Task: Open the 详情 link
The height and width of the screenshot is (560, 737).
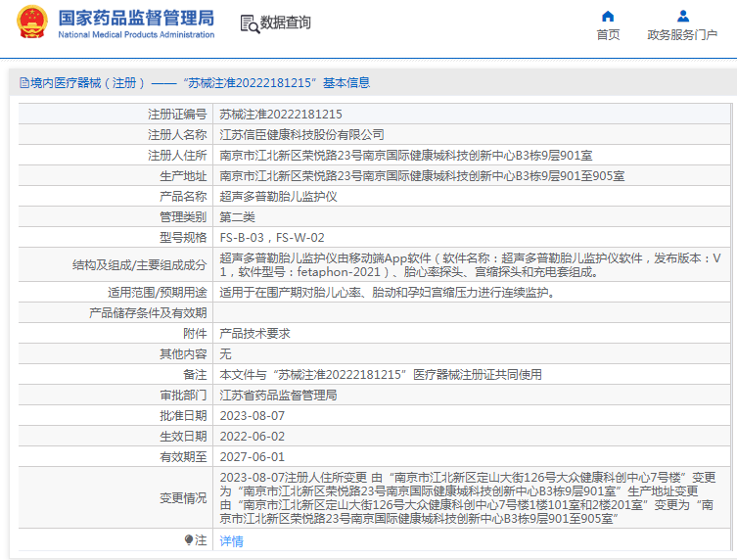Action: (x=231, y=541)
